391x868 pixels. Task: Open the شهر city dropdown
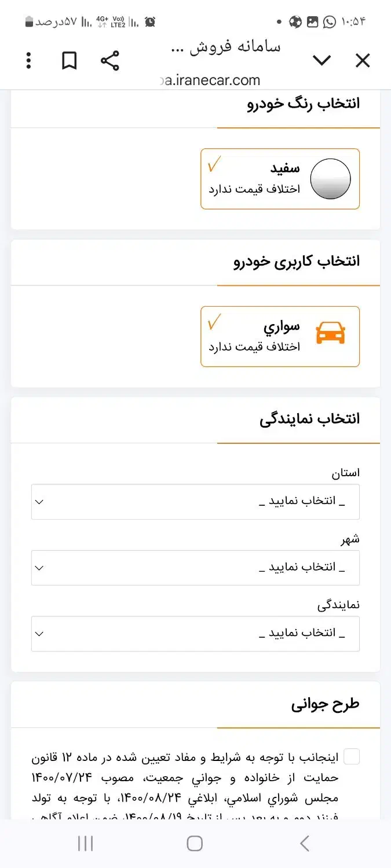[x=195, y=568]
